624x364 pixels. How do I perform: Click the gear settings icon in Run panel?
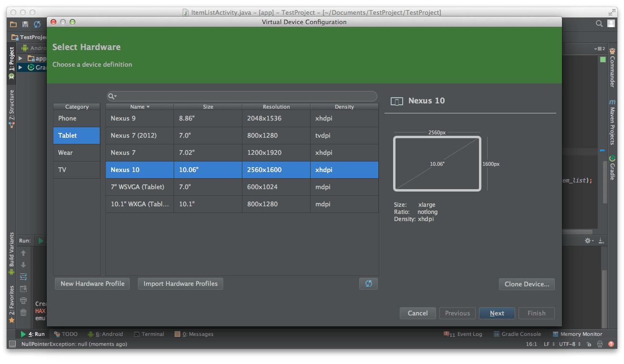pyautogui.click(x=589, y=241)
